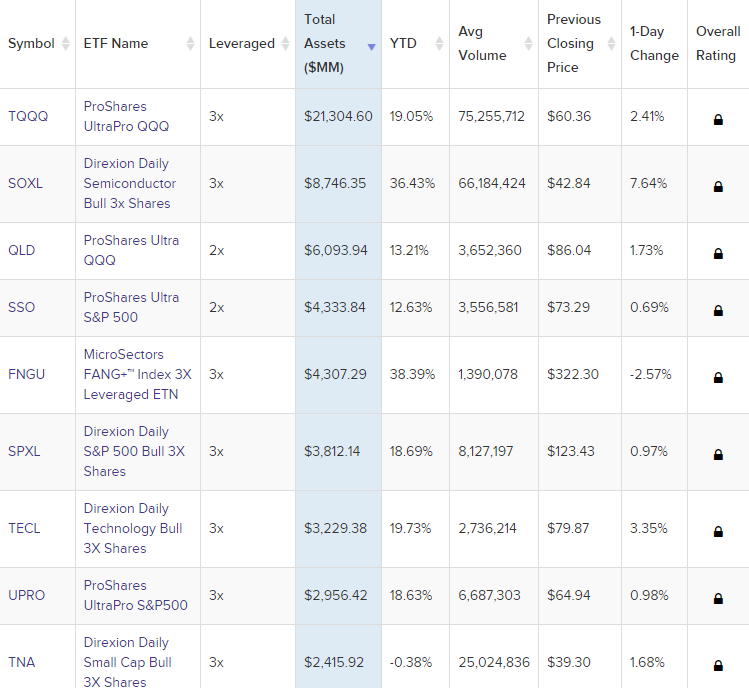Select the 75,255,712 average volume cell
The image size is (749, 688).
[492, 117]
